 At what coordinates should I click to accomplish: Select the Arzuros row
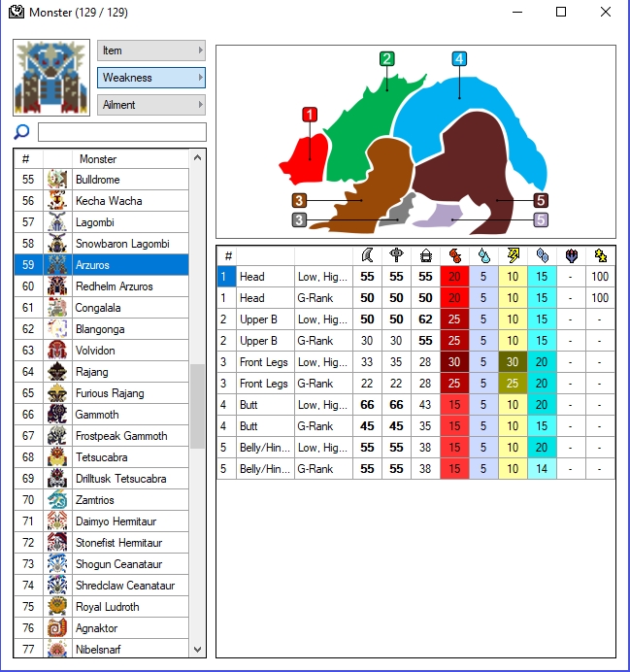[x=102, y=264]
